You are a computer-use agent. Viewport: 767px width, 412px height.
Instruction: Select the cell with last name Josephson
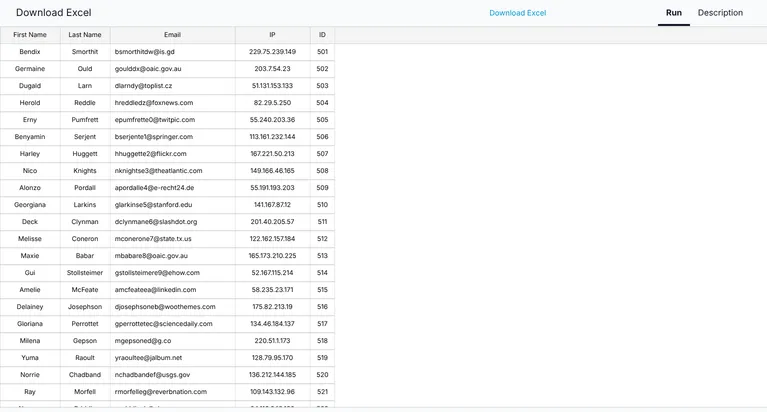[85, 307]
